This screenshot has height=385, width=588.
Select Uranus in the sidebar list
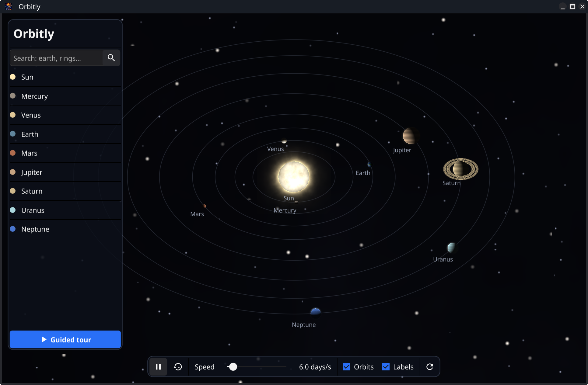coord(65,210)
